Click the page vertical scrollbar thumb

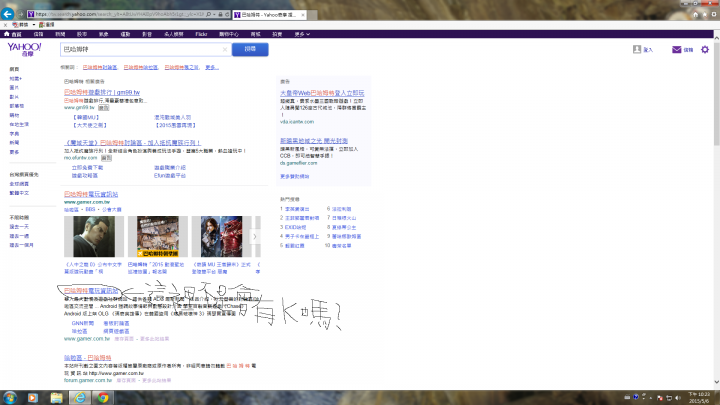coord(716,92)
